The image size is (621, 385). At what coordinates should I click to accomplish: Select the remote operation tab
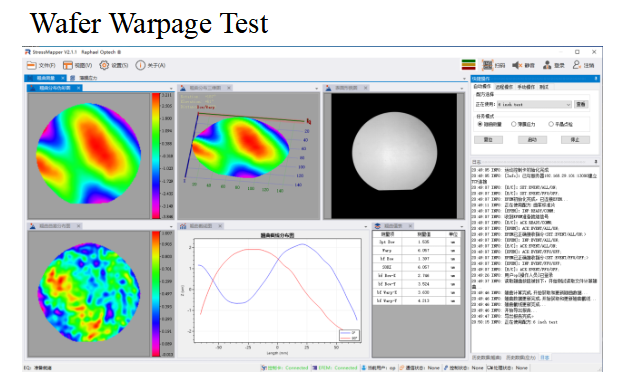tap(504, 87)
